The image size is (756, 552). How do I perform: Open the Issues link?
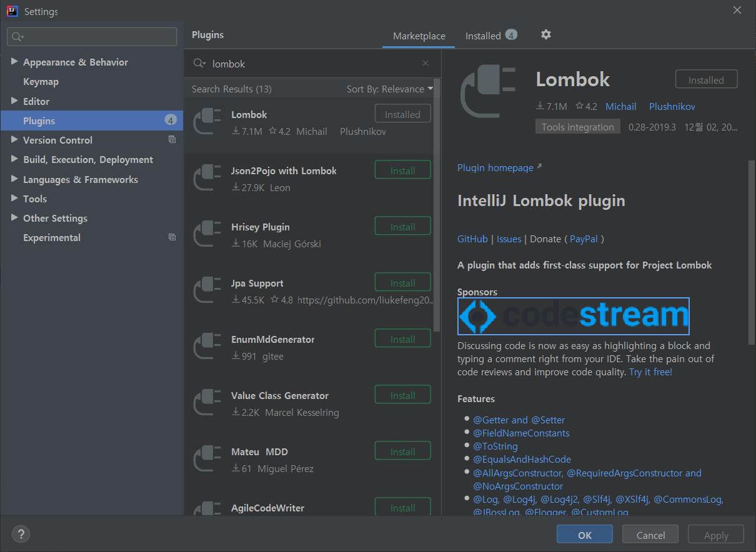click(x=509, y=239)
